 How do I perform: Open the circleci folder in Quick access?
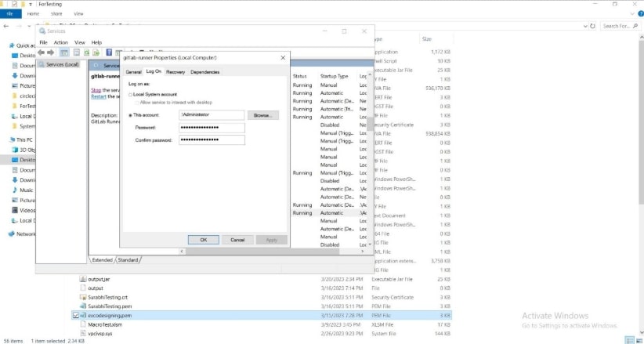tap(24, 96)
